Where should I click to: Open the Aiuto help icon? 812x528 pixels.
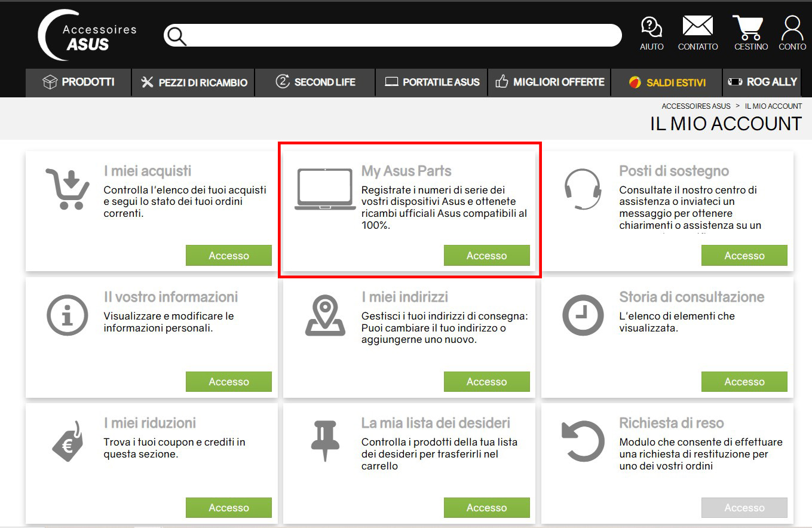point(651,33)
